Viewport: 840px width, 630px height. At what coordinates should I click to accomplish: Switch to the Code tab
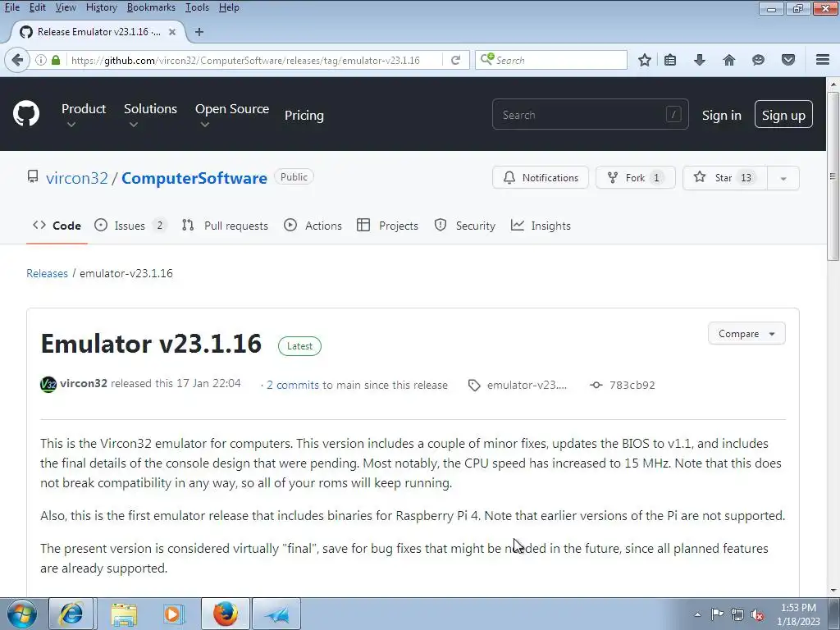click(57, 226)
